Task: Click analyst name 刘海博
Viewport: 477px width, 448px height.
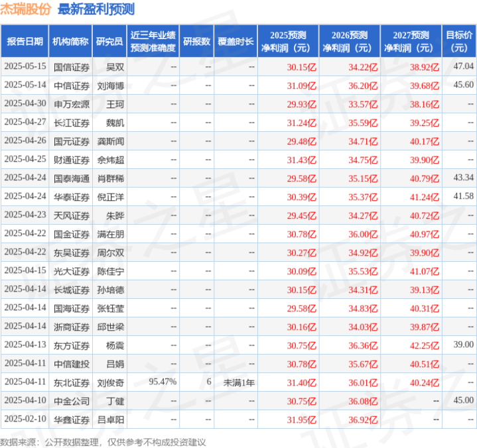Action: 111,85
